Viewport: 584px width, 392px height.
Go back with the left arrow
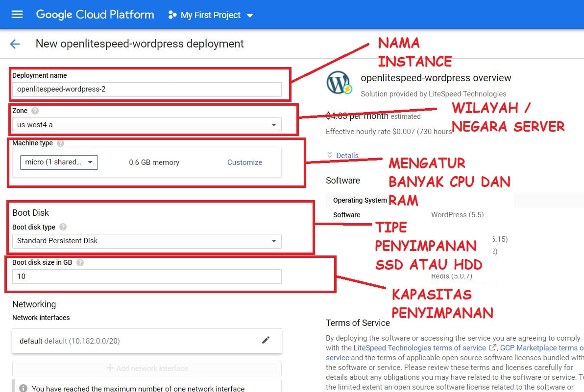[15, 44]
